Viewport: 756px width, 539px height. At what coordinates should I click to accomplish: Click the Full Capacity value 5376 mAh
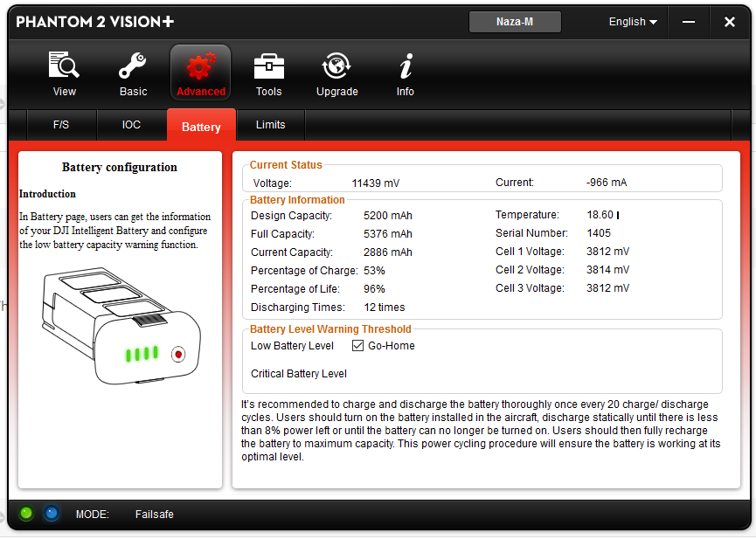[x=388, y=234]
